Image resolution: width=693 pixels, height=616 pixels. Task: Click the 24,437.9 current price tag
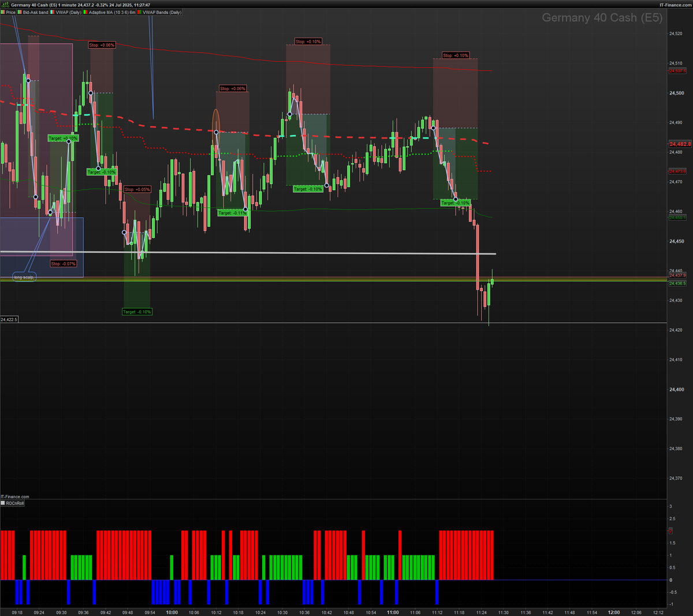pos(677,275)
